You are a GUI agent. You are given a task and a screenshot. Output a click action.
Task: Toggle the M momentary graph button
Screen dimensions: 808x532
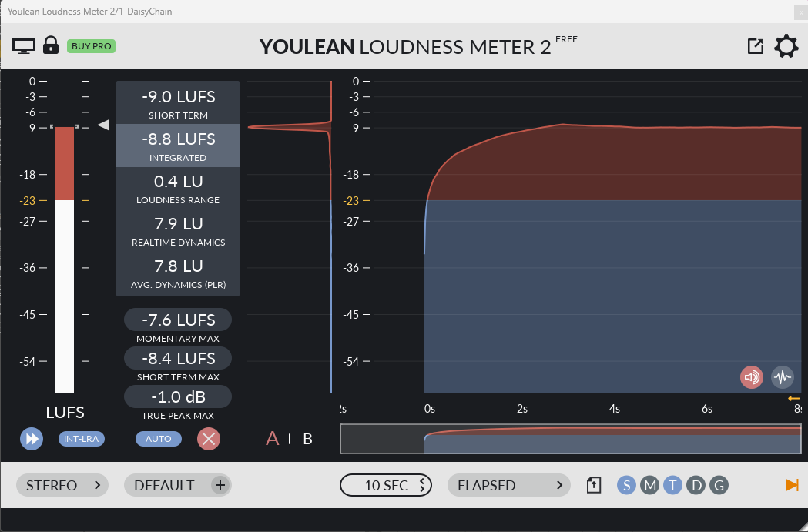coord(650,485)
